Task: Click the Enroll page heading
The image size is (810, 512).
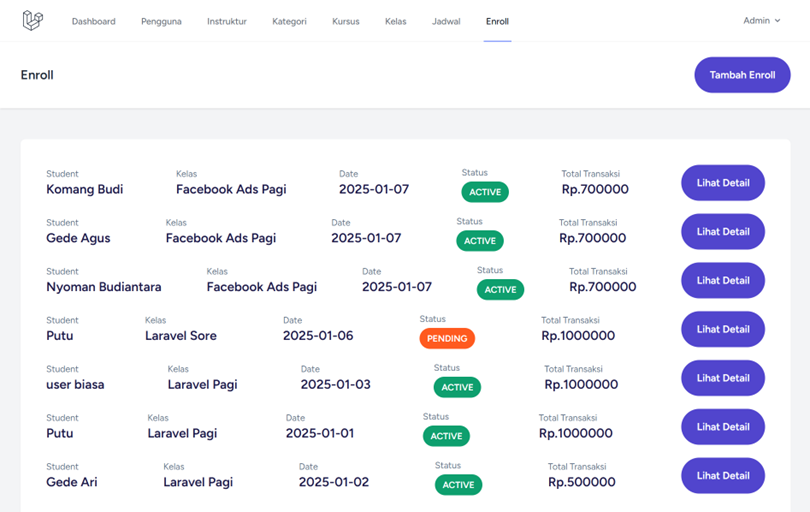Action: (37, 75)
